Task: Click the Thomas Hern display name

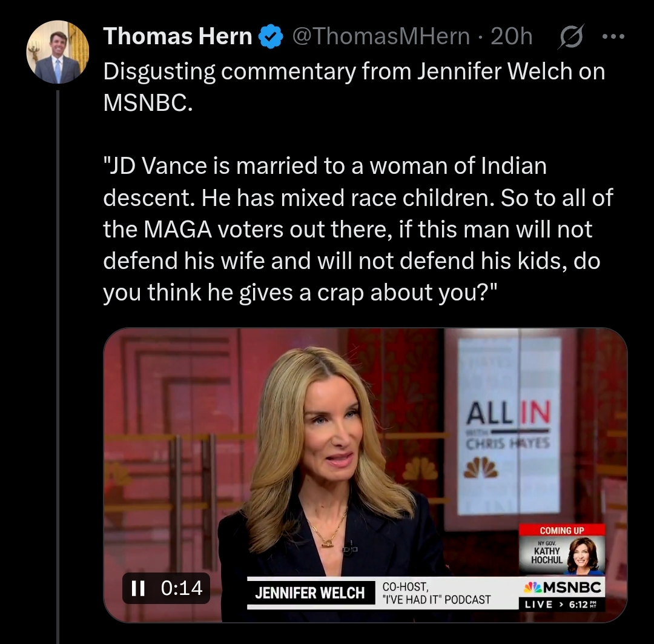Action: 177,36
